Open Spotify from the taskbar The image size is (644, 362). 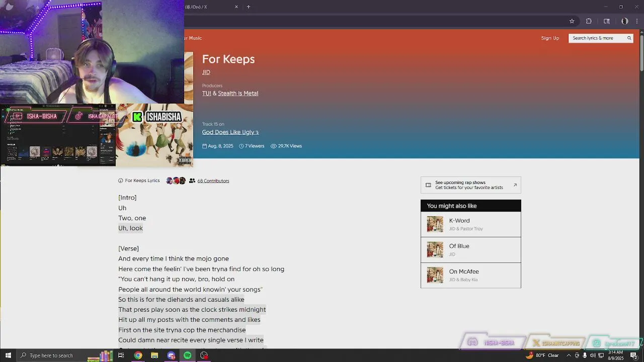pyautogui.click(x=187, y=355)
